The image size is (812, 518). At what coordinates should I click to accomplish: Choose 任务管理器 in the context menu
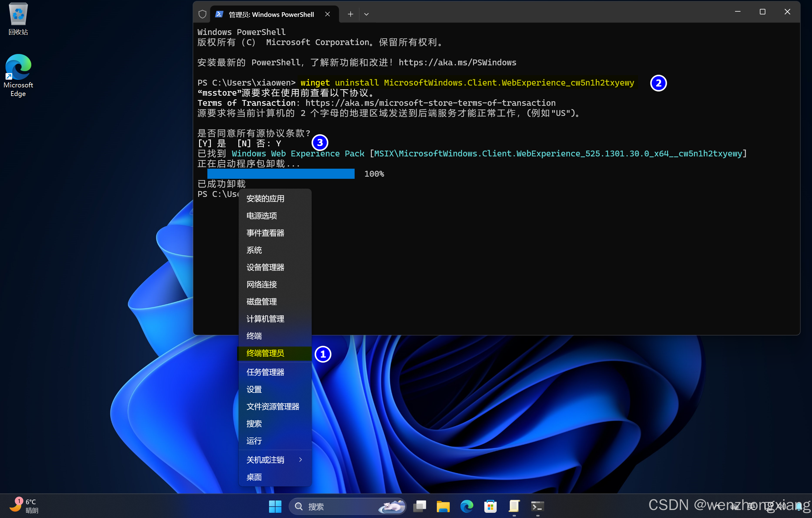265,372
